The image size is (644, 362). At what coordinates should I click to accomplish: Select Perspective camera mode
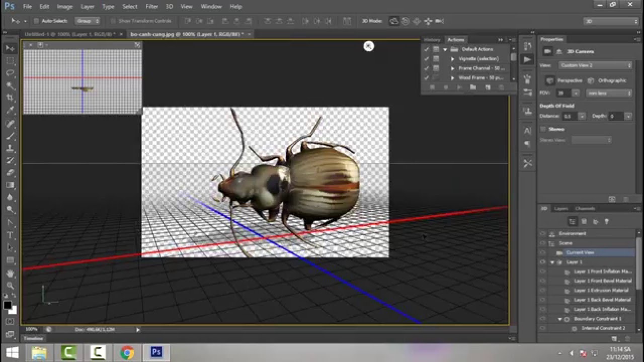pos(564,80)
